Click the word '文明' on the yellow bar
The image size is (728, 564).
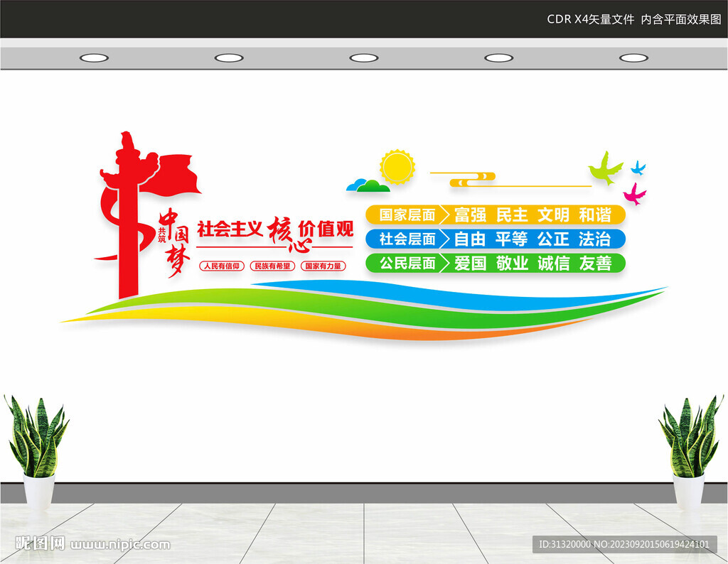pos(553,215)
